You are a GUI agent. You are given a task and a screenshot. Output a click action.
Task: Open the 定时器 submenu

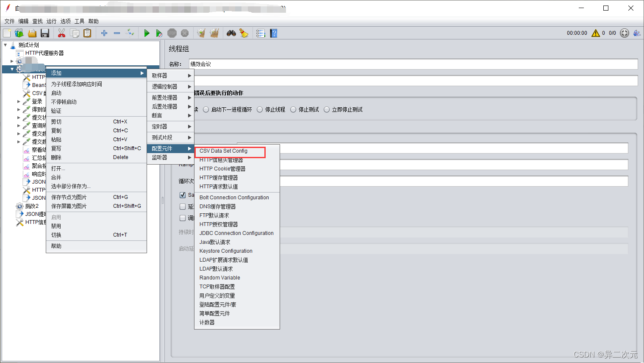click(171, 126)
